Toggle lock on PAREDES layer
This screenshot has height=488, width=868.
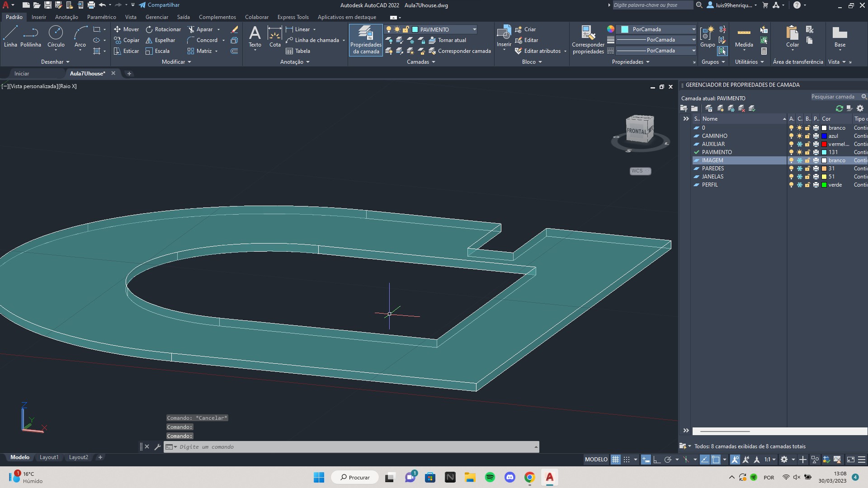[x=807, y=169]
